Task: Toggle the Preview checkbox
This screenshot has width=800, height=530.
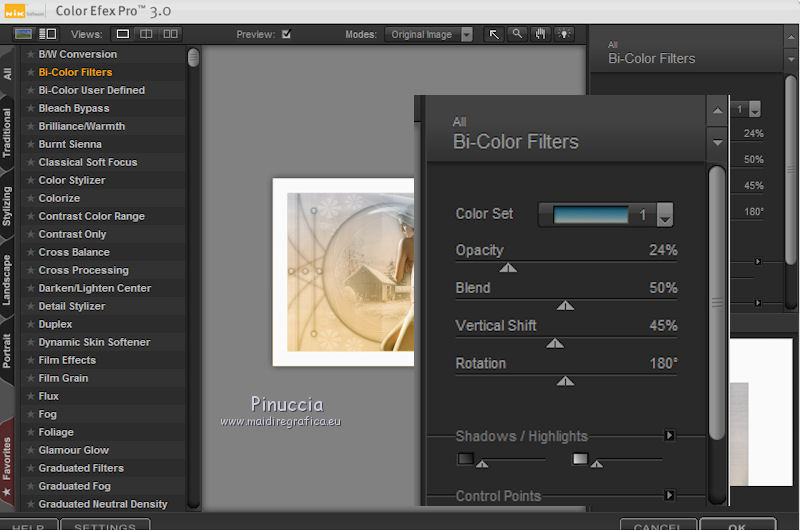Action: [x=287, y=34]
